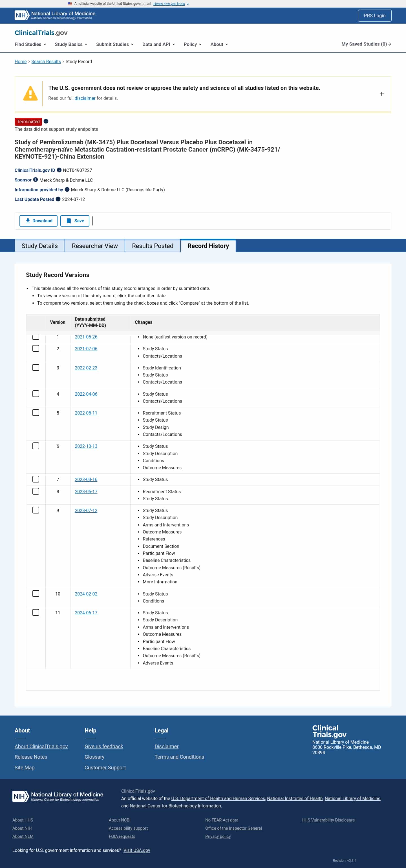Click the info icon beside ClinicalTrials.gov ID
This screenshot has width=406, height=868.
59,170
